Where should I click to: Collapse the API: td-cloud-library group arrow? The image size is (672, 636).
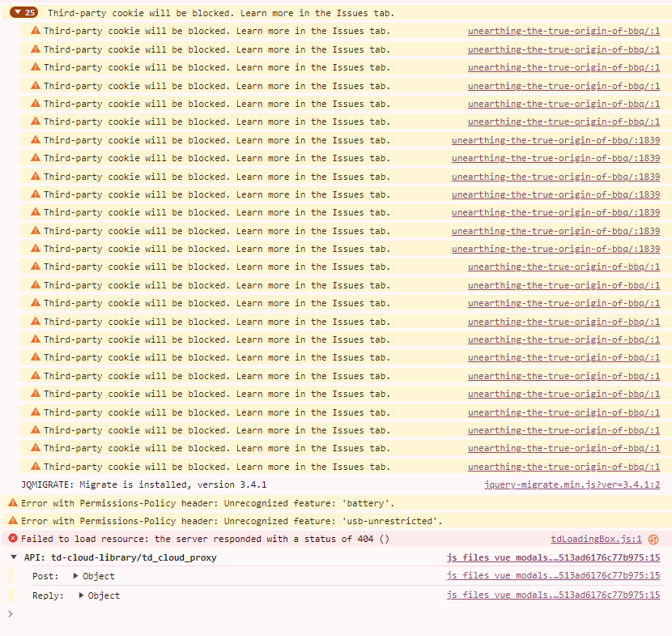14,557
